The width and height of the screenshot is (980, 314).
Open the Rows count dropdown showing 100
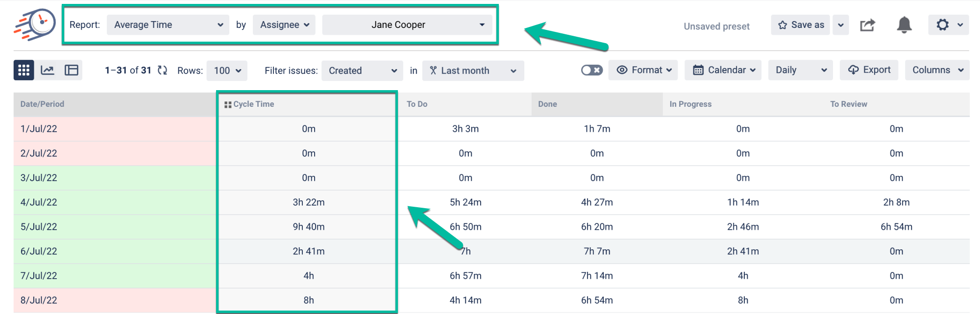[x=227, y=70]
